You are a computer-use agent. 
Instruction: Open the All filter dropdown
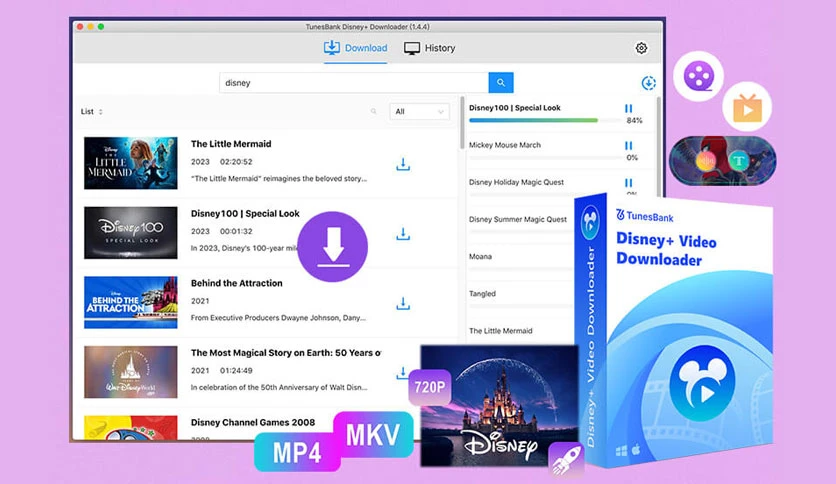pyautogui.click(x=419, y=111)
